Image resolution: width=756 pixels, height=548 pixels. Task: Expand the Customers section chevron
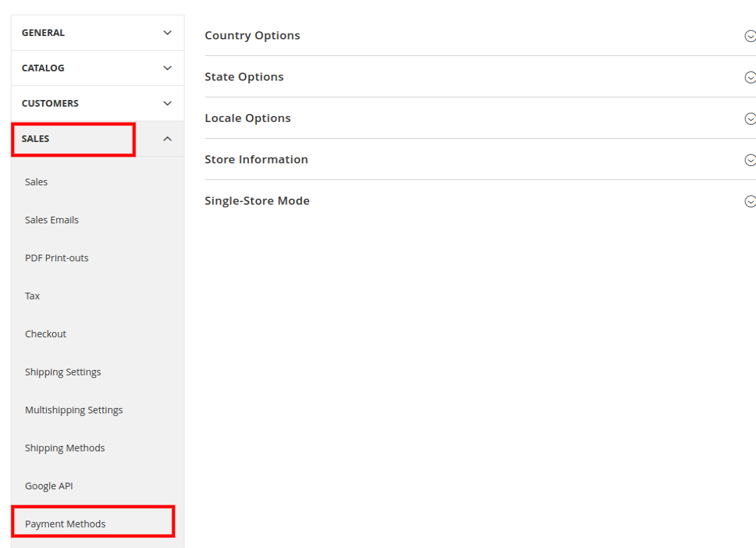click(167, 103)
